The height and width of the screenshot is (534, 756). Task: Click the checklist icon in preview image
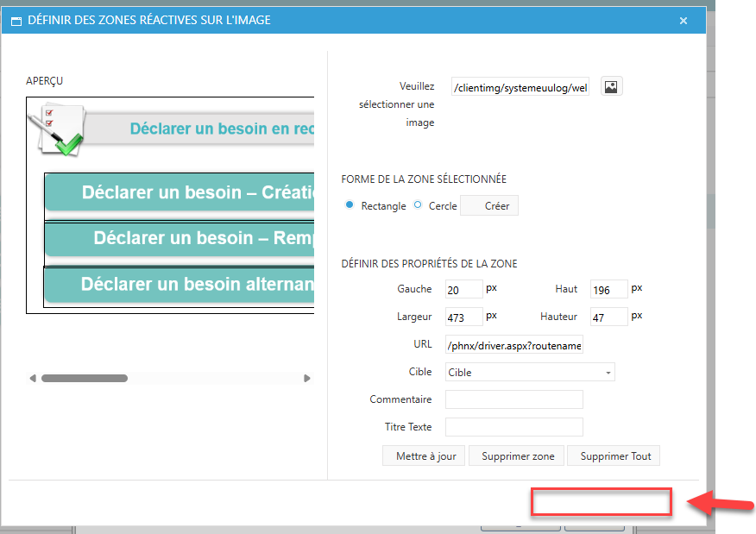coord(54,128)
